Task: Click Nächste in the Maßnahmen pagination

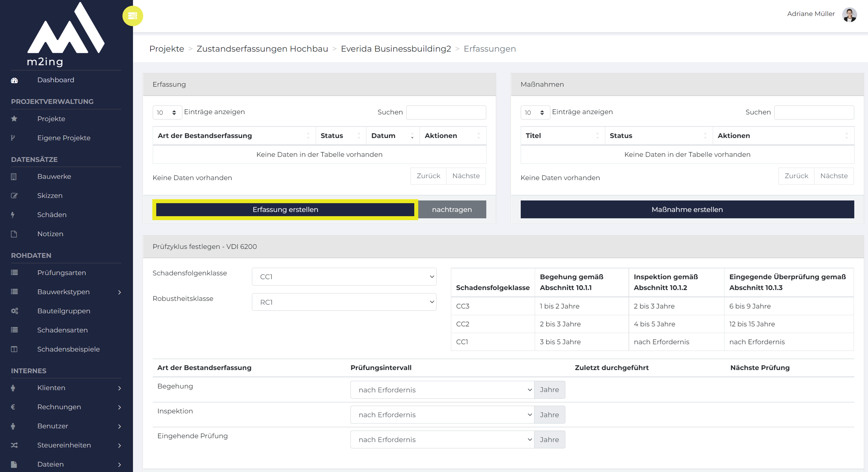Action: click(x=834, y=176)
